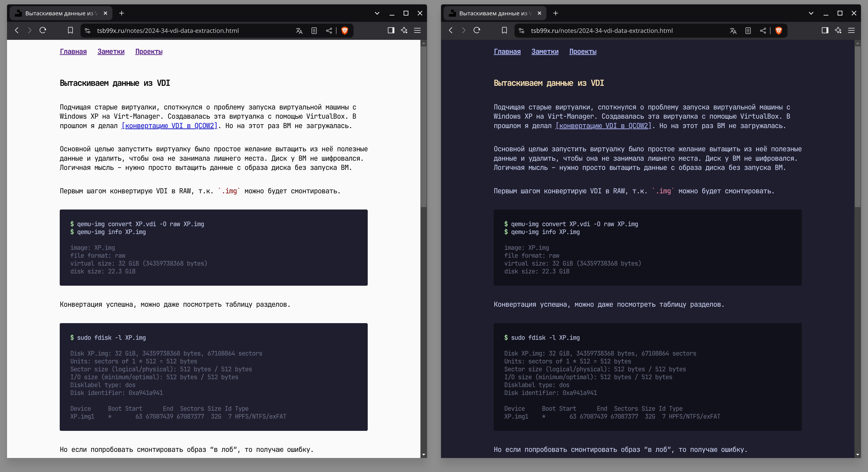This screenshot has width=868, height=472.
Task: Open a new tab in the right window
Action: point(556,13)
